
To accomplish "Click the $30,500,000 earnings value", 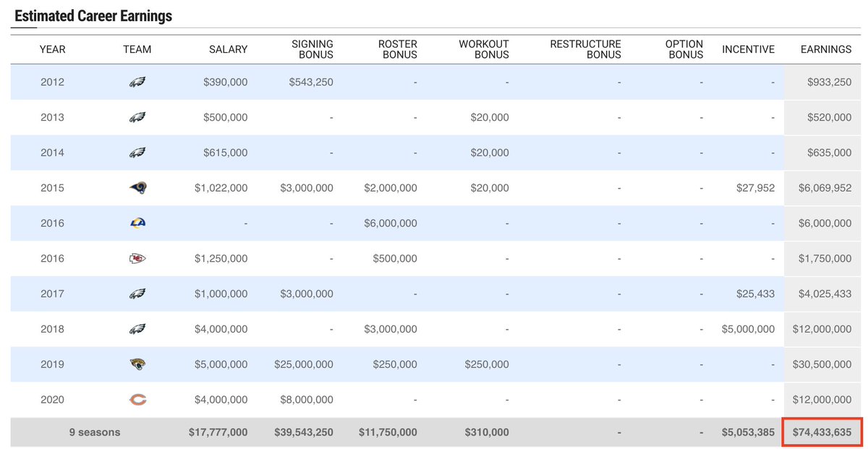I will click(x=822, y=364).
